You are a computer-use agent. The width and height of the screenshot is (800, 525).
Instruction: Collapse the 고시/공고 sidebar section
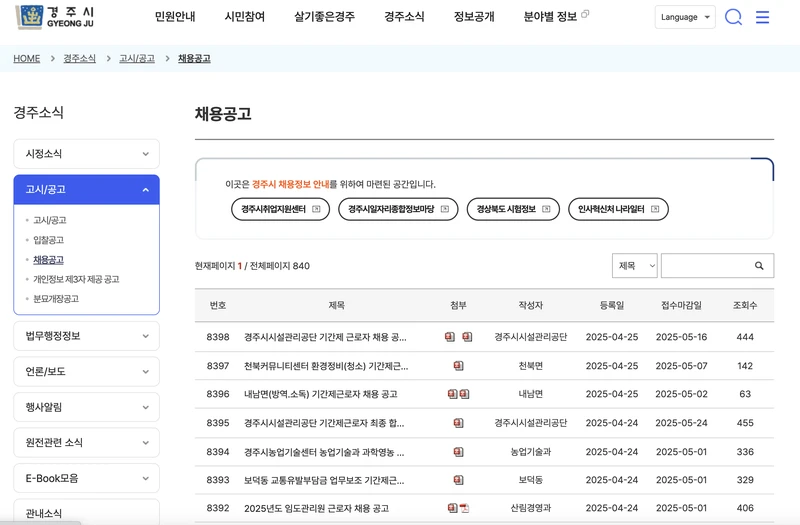pyautogui.click(x=87, y=190)
